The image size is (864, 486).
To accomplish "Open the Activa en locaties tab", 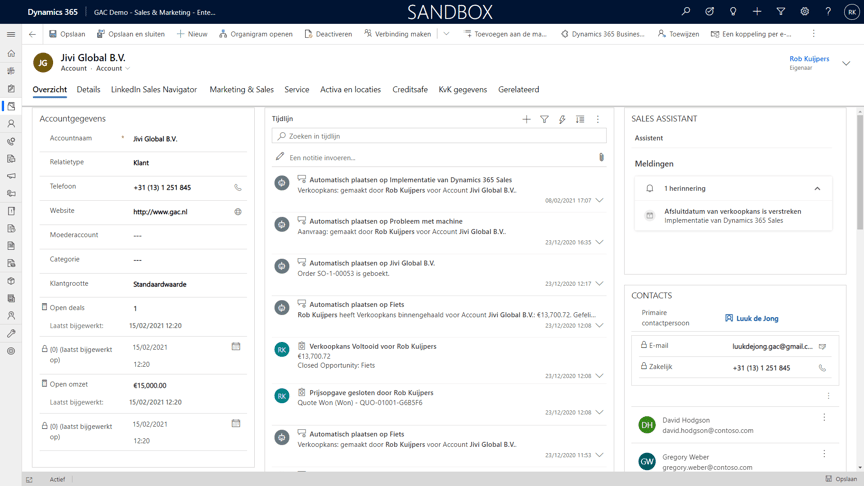I will (350, 89).
